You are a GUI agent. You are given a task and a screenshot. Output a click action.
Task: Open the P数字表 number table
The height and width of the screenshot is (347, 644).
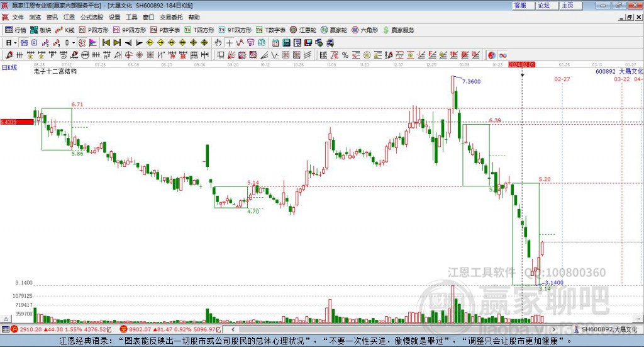pyautogui.click(x=165, y=30)
